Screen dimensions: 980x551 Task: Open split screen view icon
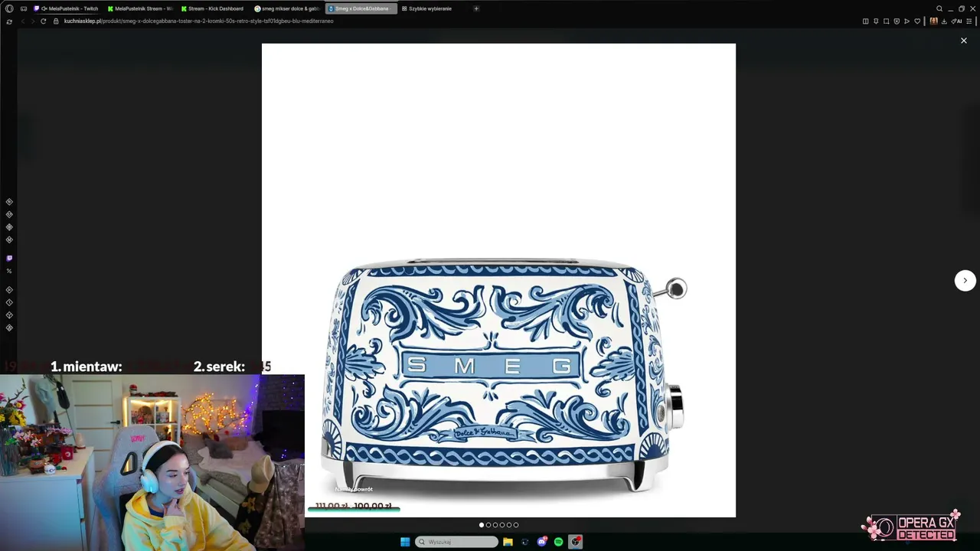[x=866, y=21]
